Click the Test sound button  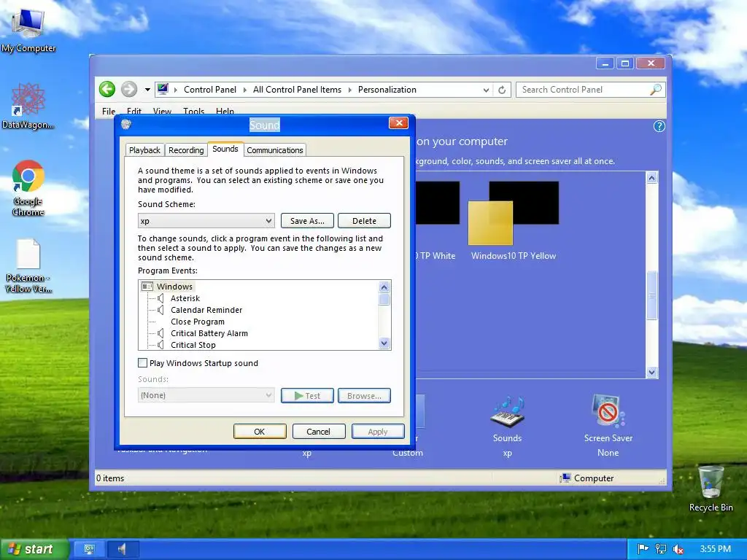click(307, 396)
